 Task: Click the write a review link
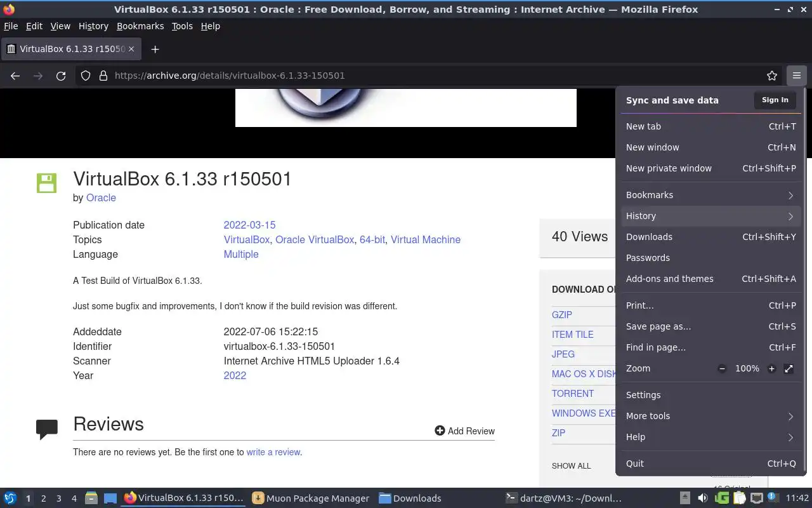273,452
